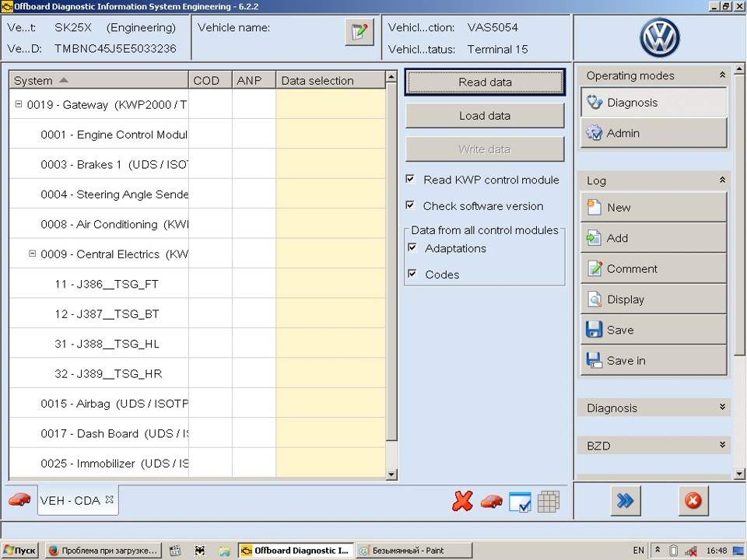Click the Save log button
Image resolution: width=747 pixels, height=560 pixels.
pos(654,330)
